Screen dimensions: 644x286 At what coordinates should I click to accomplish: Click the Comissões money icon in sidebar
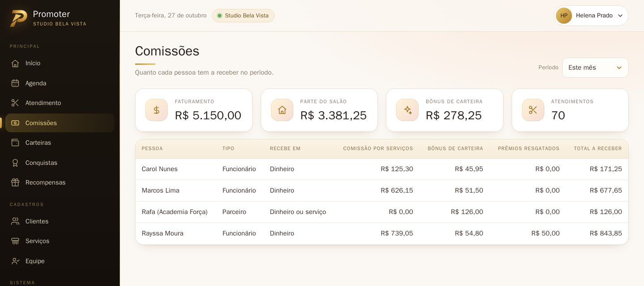pyautogui.click(x=15, y=123)
